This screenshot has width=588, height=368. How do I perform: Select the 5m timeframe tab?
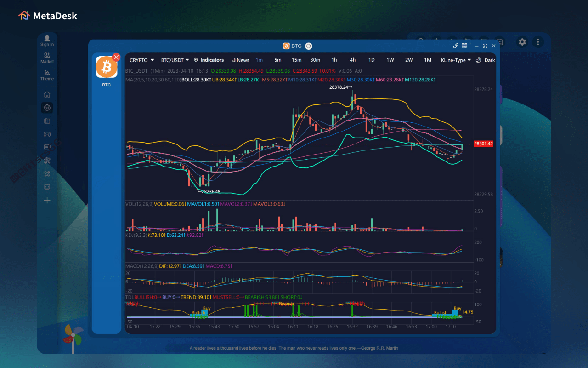(x=278, y=60)
